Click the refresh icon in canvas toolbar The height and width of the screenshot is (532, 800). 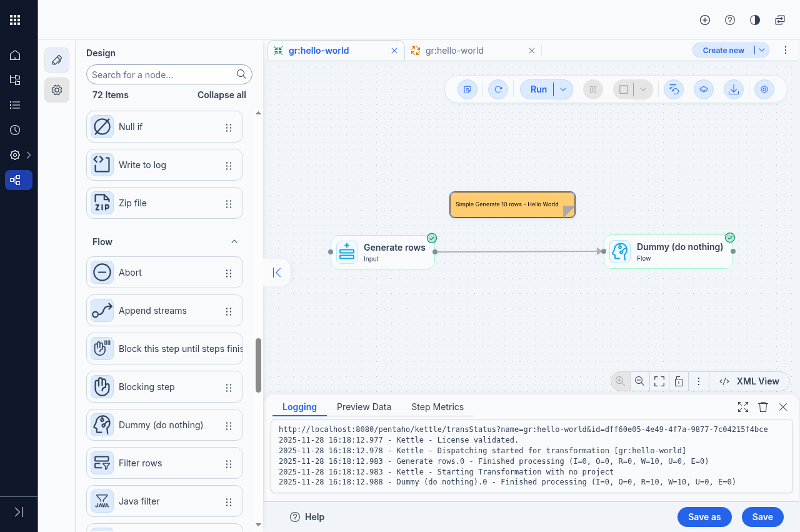coord(498,89)
